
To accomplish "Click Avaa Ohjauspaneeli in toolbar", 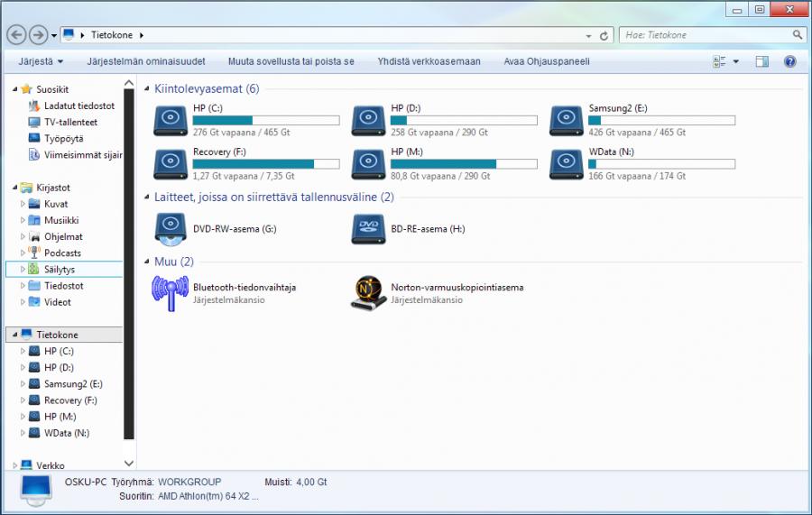I will pyautogui.click(x=547, y=61).
